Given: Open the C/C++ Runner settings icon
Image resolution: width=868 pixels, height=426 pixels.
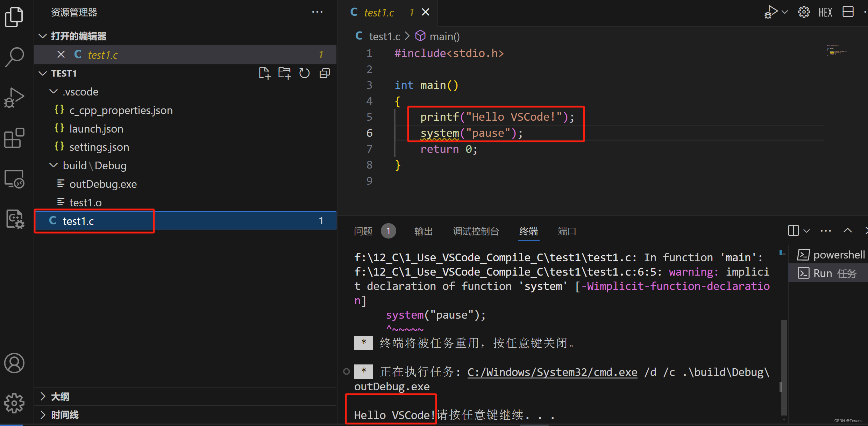Looking at the screenshot, I should (x=15, y=219).
